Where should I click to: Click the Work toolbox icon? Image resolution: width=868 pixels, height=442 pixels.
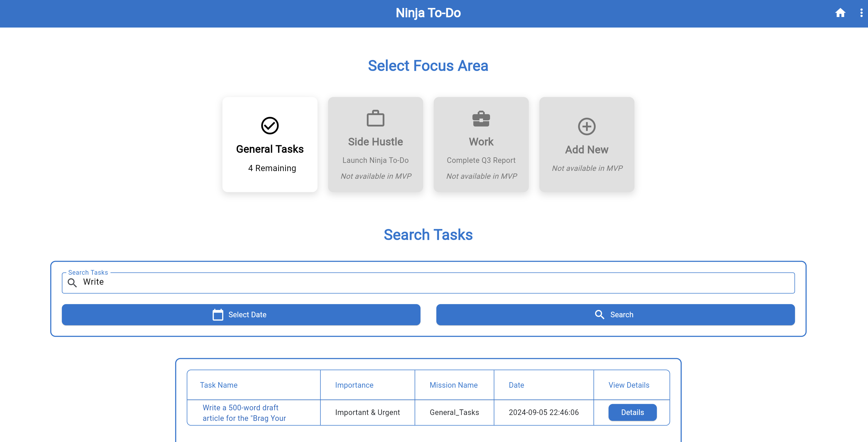pyautogui.click(x=481, y=119)
